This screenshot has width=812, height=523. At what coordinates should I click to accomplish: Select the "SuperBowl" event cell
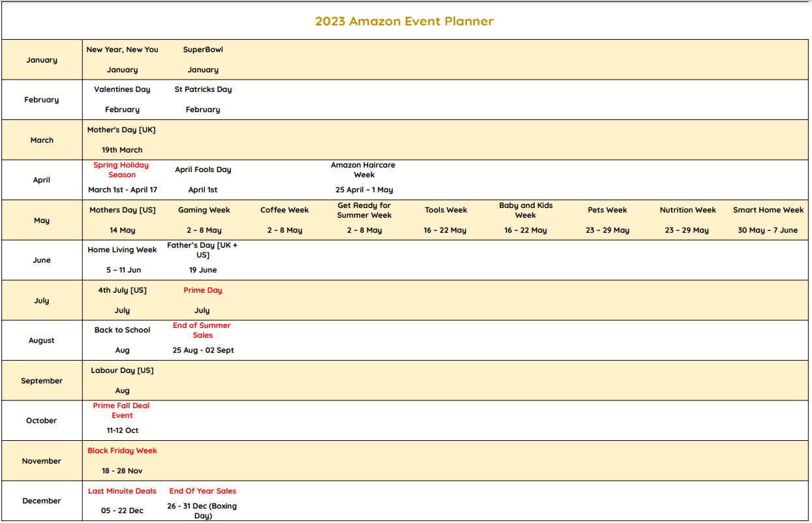203,50
